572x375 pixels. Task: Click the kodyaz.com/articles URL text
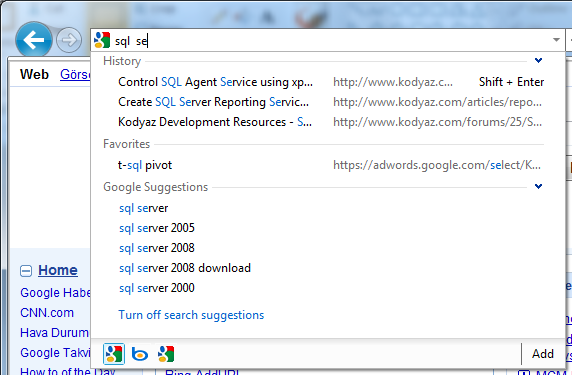(x=437, y=102)
